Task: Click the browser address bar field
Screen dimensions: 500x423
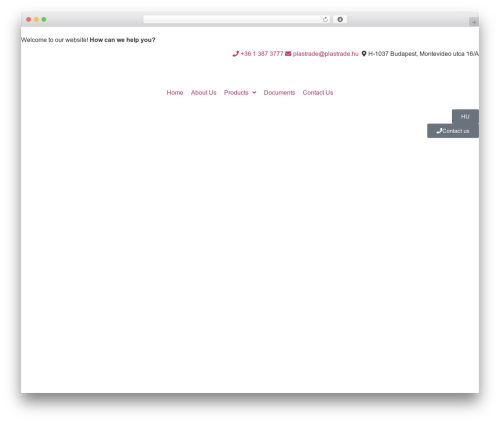Action: (237, 20)
